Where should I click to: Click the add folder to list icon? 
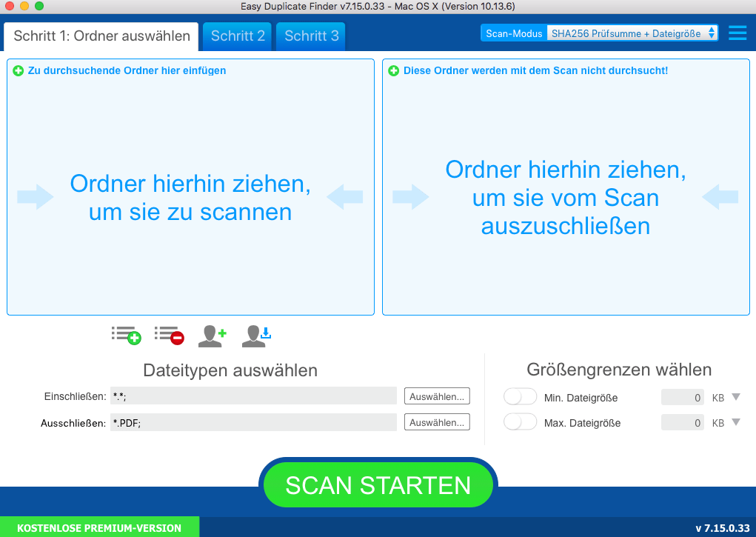click(126, 336)
